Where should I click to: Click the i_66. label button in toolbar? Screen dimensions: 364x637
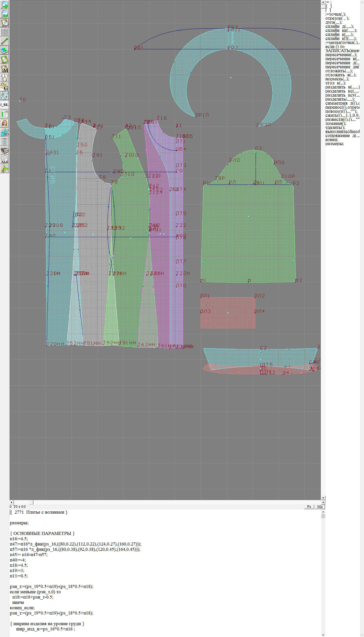coord(5,105)
